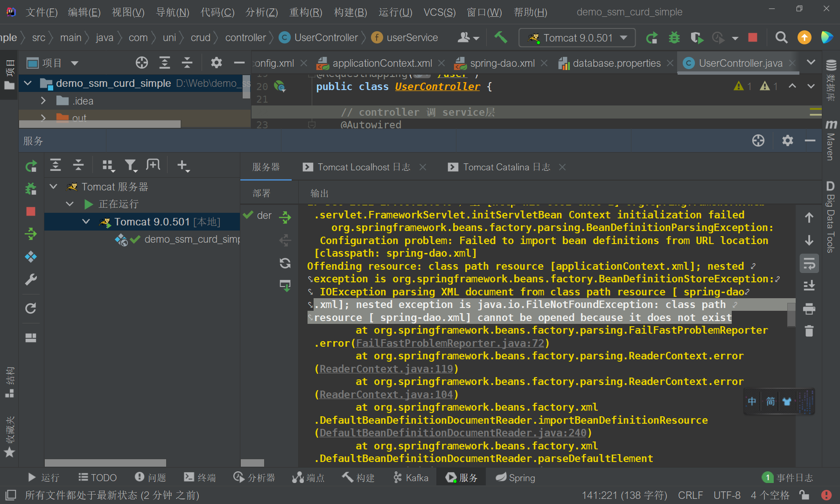Screen dimensions: 840x504
Task: Select the 服务器 tab
Action: point(266,167)
